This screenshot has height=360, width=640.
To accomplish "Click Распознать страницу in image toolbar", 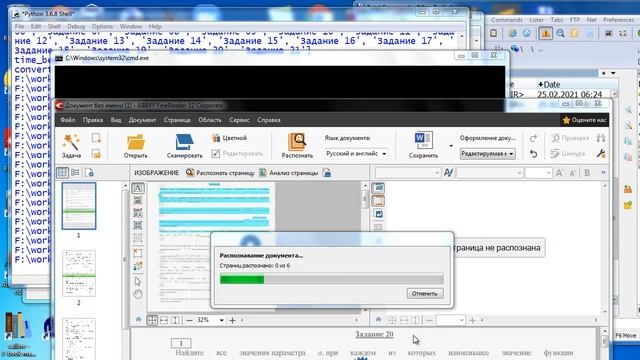I will click(x=220, y=173).
